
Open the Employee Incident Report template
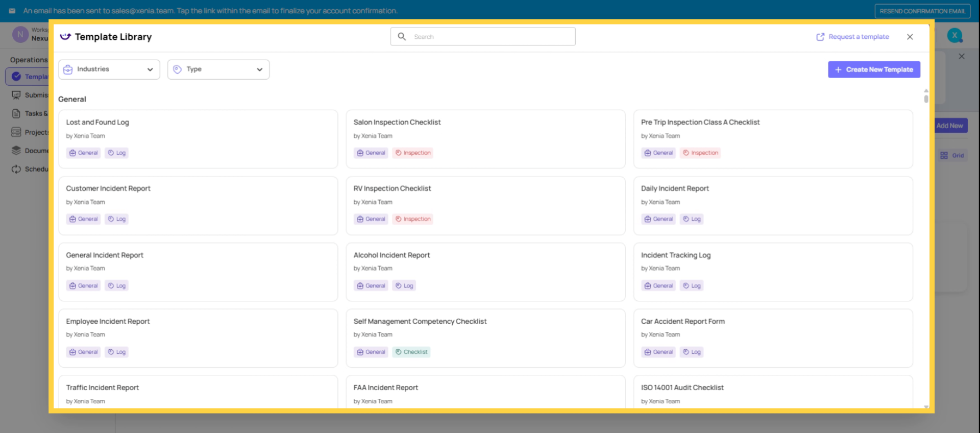coord(198,338)
